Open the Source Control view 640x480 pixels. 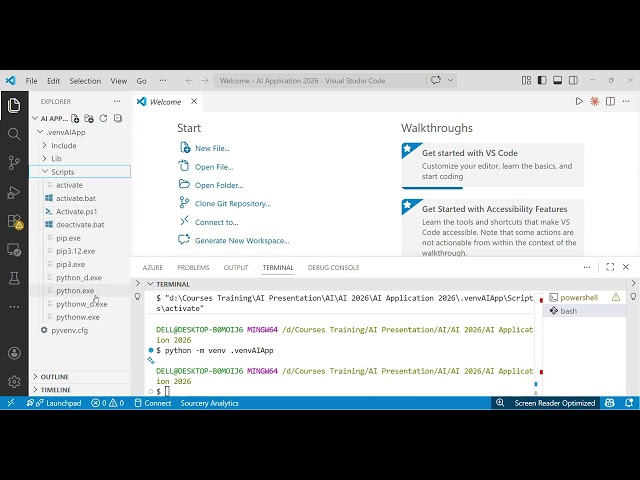coord(14,163)
